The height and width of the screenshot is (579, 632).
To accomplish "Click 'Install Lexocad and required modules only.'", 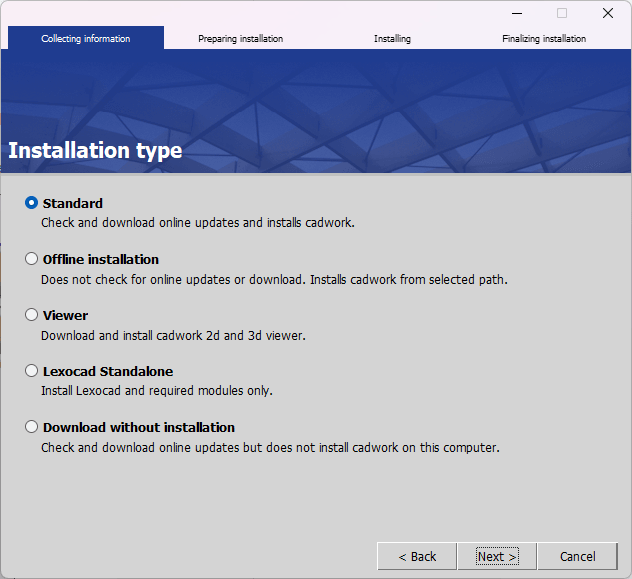I will coord(157,390).
